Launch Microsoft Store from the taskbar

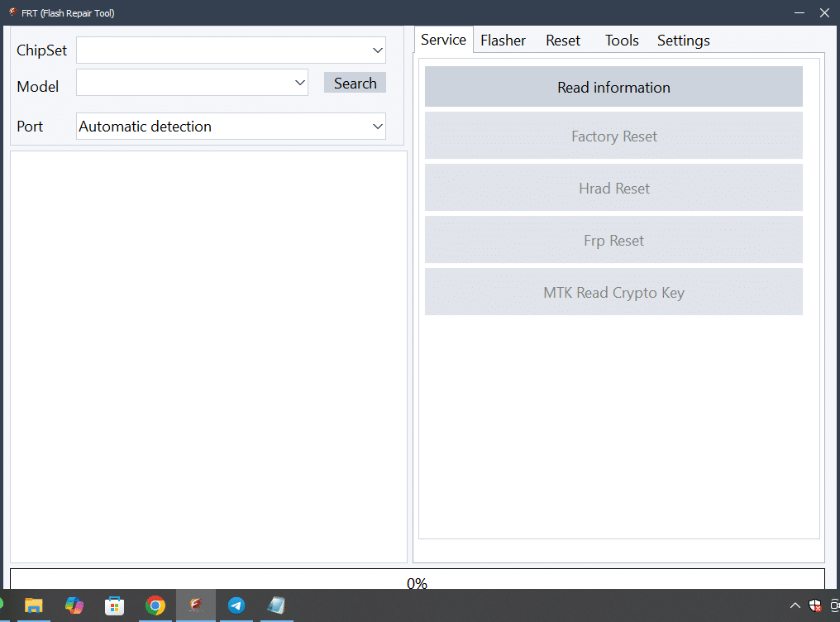(114, 605)
